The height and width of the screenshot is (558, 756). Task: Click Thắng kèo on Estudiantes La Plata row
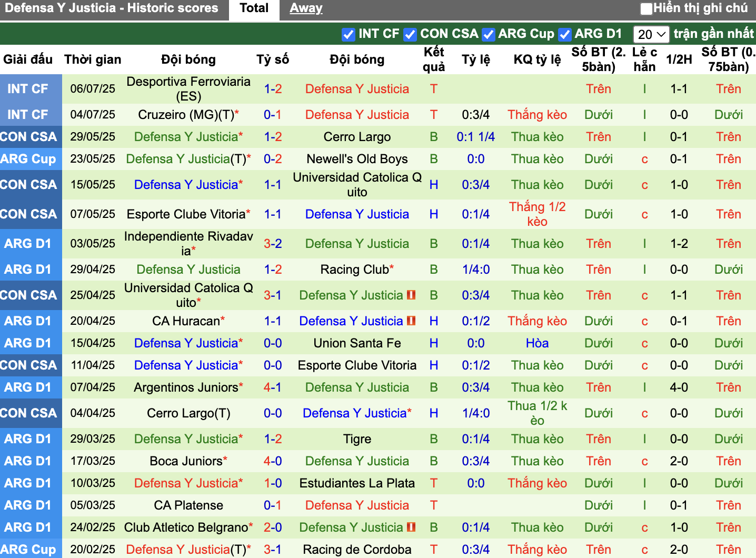click(x=538, y=483)
